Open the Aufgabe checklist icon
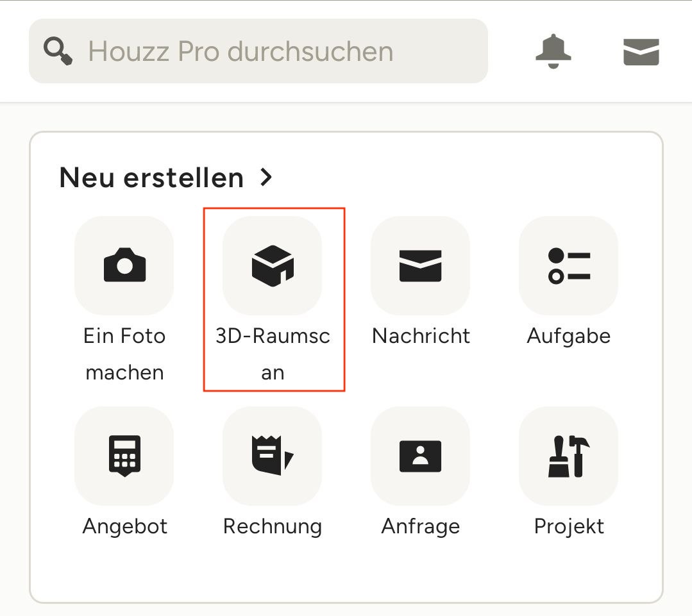 point(569,265)
